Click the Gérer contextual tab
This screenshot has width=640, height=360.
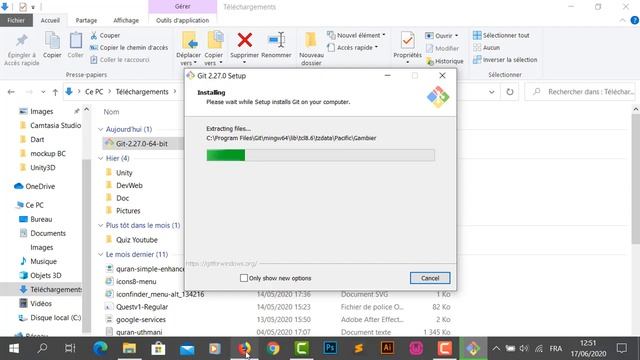point(182,7)
